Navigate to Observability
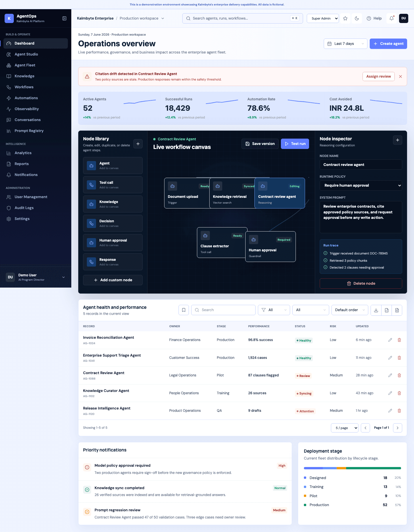The image size is (414, 532). tap(36, 109)
